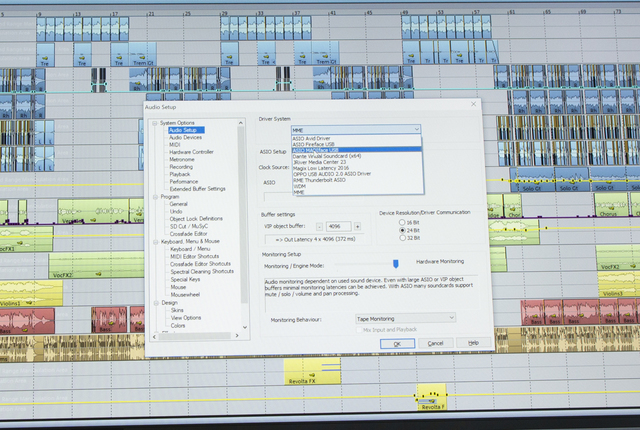640x430 pixels.
Task: Choose Magix Low Latency 2016 driver
Action: click(x=318, y=167)
